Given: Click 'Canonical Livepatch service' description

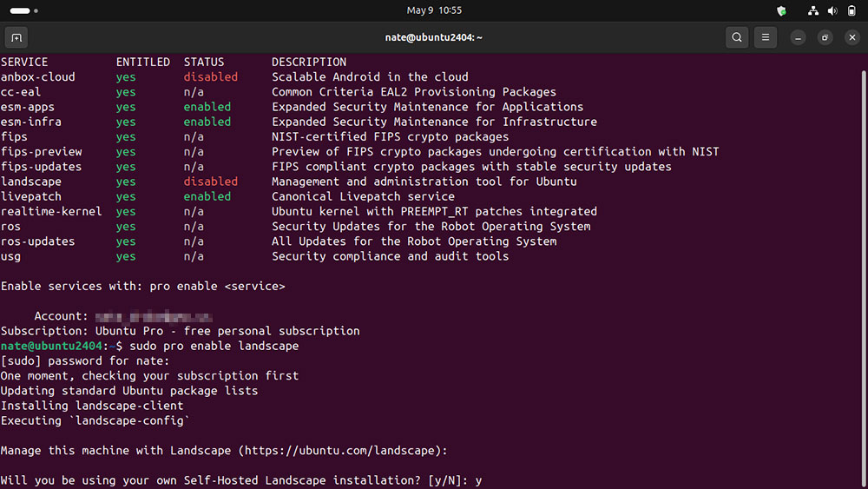Looking at the screenshot, I should pos(363,196).
